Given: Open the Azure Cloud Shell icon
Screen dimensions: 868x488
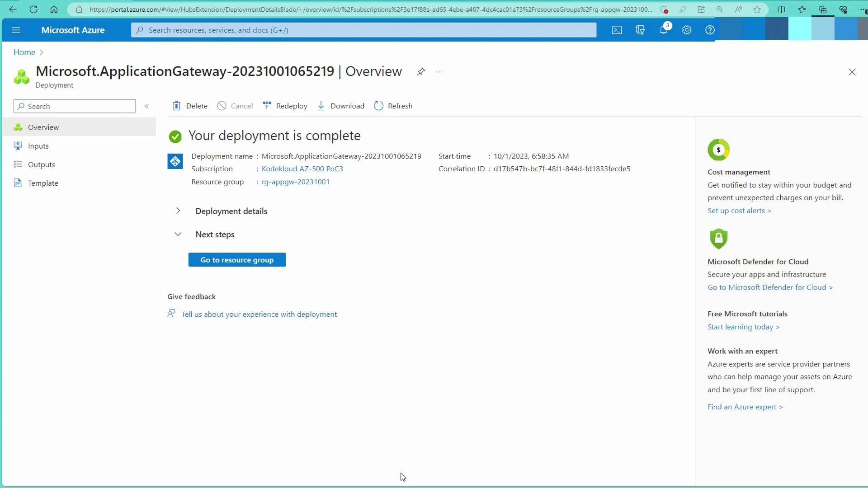Looking at the screenshot, I should 617,30.
